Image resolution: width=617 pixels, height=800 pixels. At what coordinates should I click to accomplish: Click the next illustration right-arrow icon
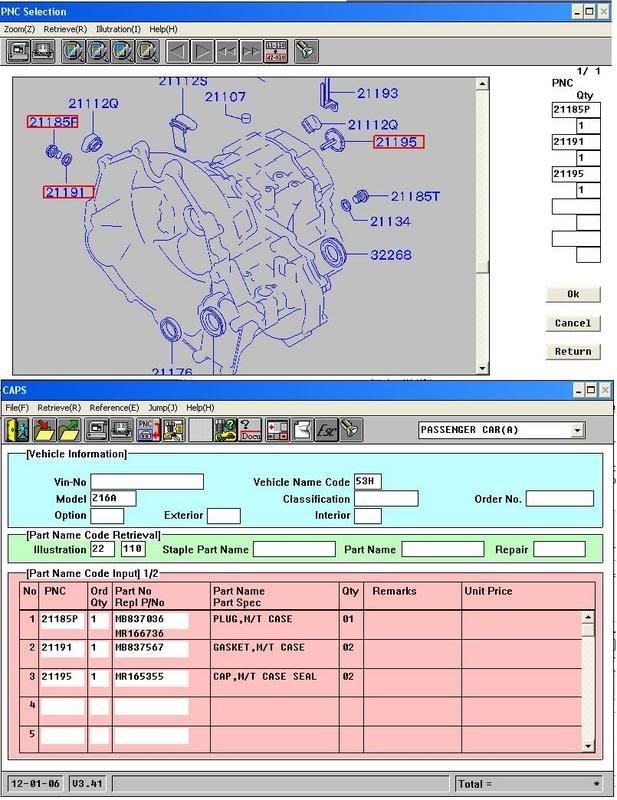click(x=202, y=52)
